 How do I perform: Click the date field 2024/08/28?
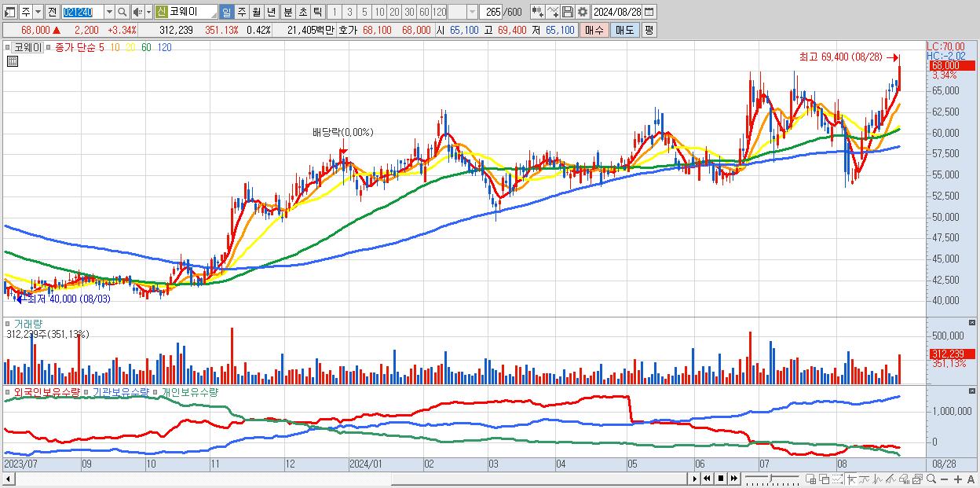(616, 12)
